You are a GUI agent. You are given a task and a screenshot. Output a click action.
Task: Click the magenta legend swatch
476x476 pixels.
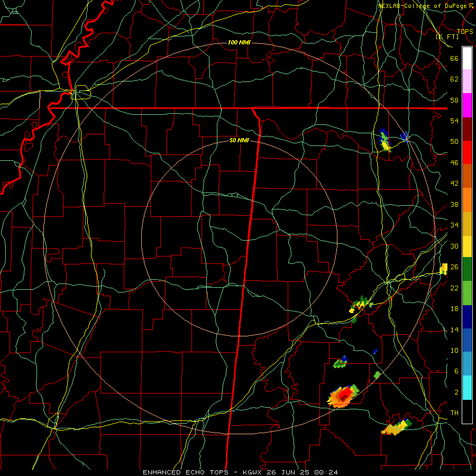[467, 105]
